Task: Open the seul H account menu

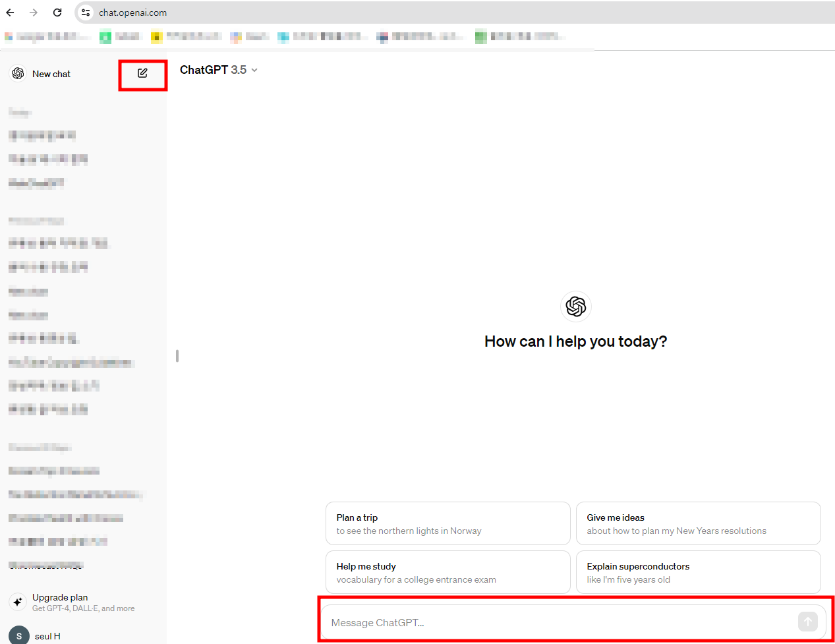Action: click(83, 635)
